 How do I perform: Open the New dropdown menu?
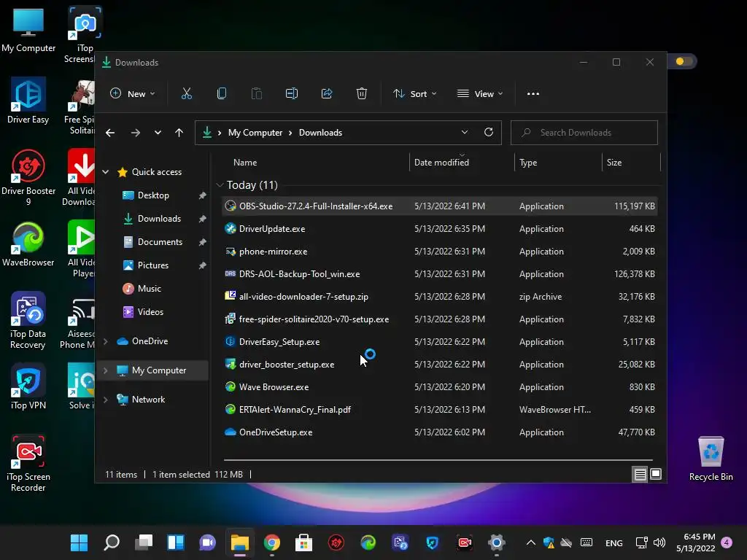(133, 94)
